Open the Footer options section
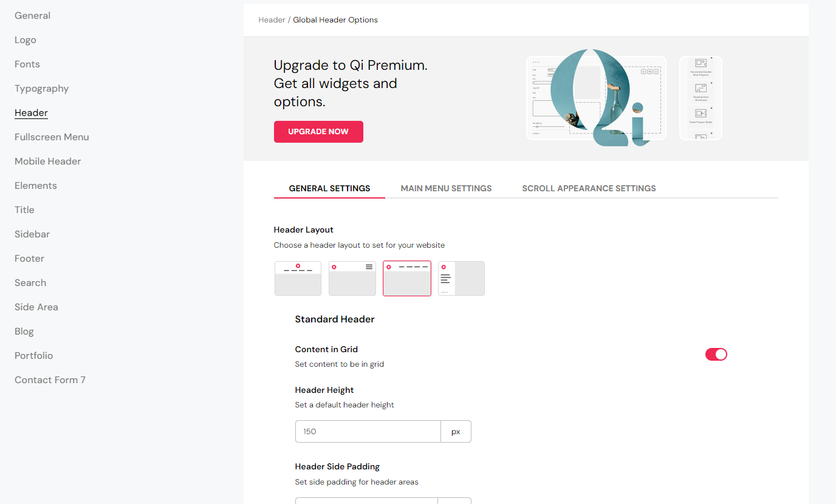The width and height of the screenshot is (836, 504). (x=29, y=259)
